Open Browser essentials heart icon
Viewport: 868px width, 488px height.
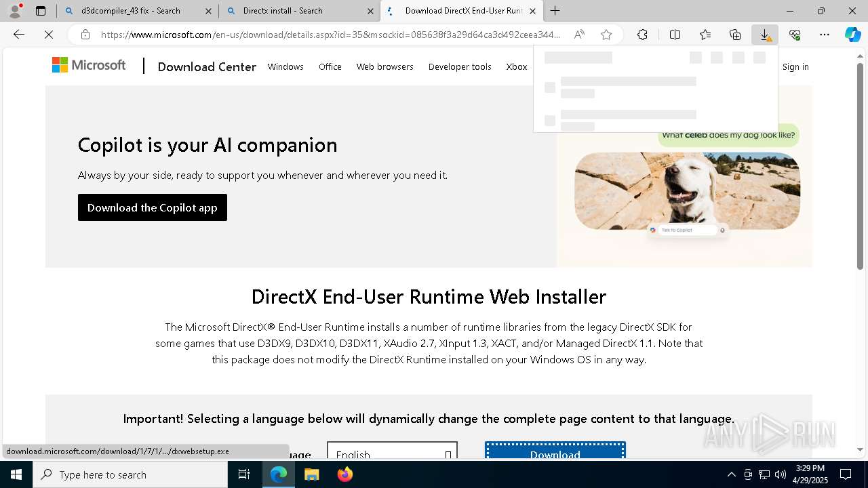click(795, 35)
